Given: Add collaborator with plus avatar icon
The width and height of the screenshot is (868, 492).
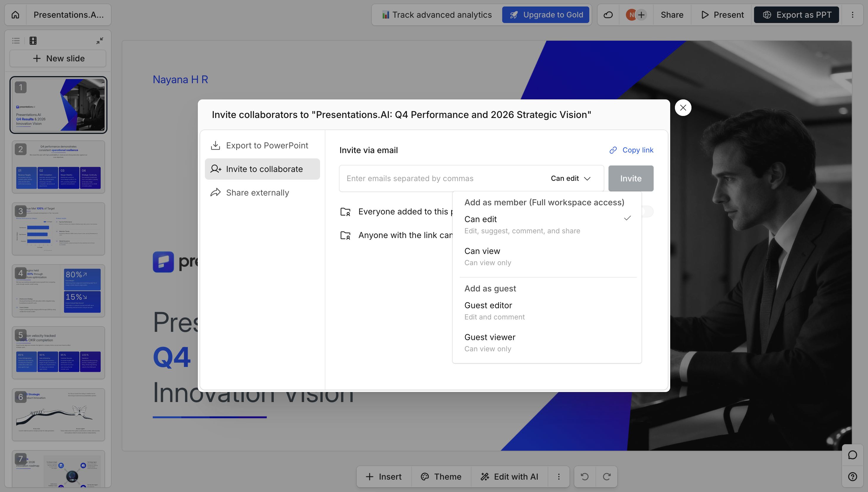Looking at the screenshot, I should 641,15.
